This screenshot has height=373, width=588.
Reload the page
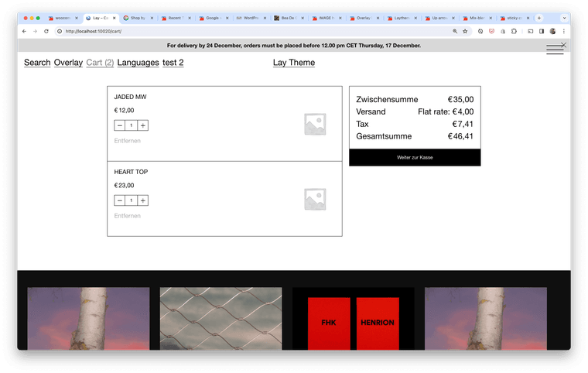coord(46,32)
